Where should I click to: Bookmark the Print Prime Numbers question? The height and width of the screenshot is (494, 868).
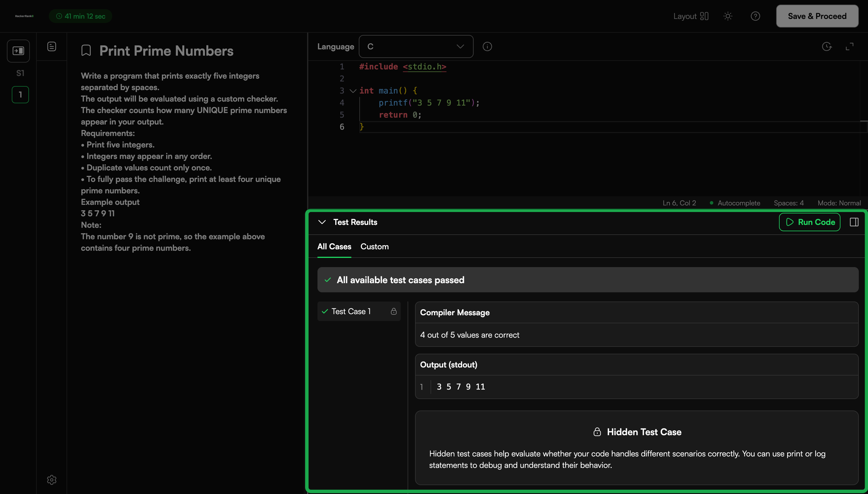pos(86,51)
